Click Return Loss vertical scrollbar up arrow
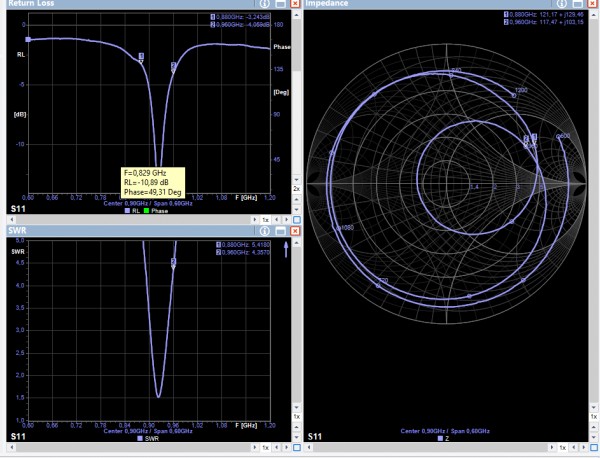 [297, 15]
